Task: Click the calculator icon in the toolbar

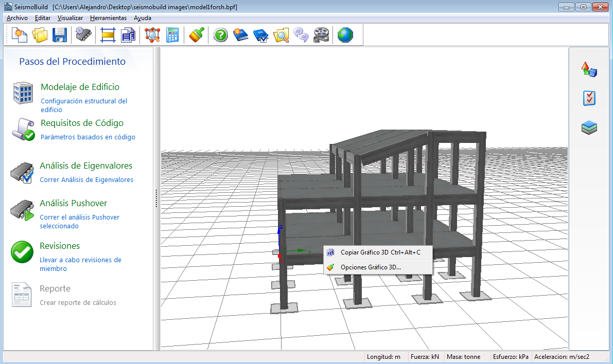Action: click(173, 35)
